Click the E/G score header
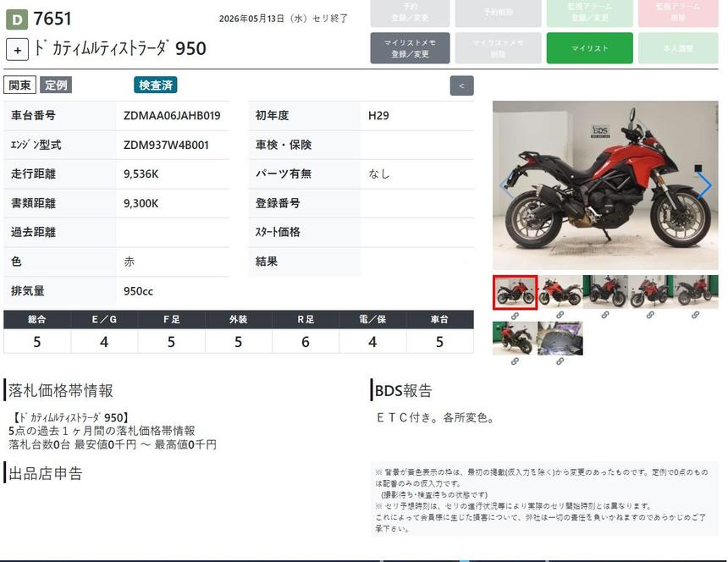 pos(104,320)
